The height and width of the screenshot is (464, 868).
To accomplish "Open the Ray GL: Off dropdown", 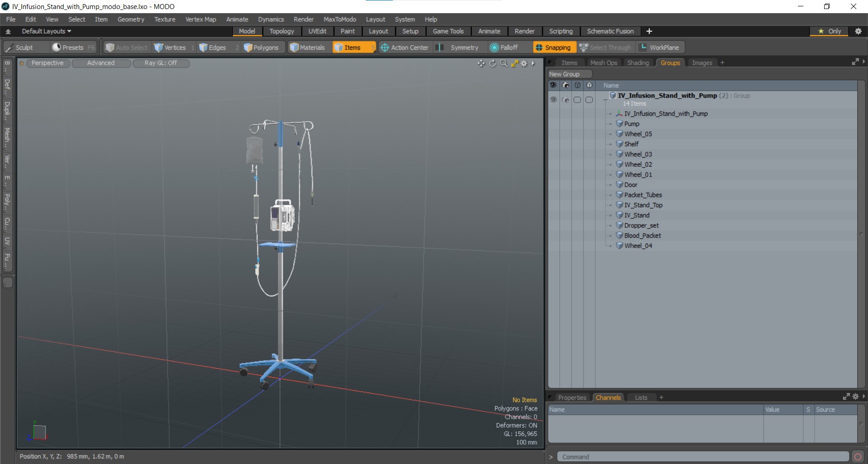I will [x=161, y=63].
